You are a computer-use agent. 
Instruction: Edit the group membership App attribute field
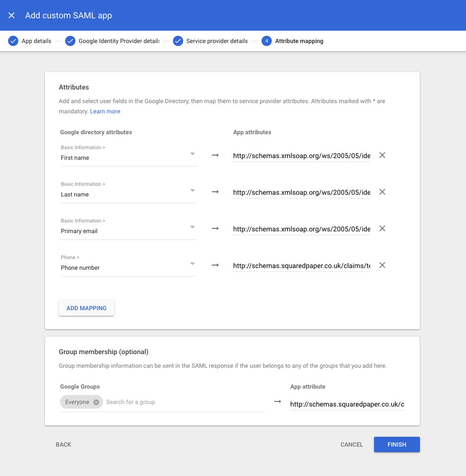(x=348, y=404)
